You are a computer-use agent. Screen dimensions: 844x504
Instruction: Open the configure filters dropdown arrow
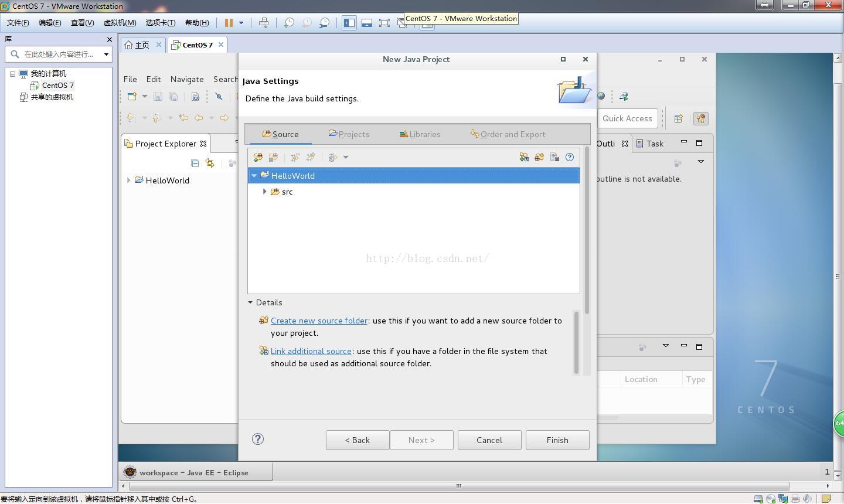[x=346, y=157]
